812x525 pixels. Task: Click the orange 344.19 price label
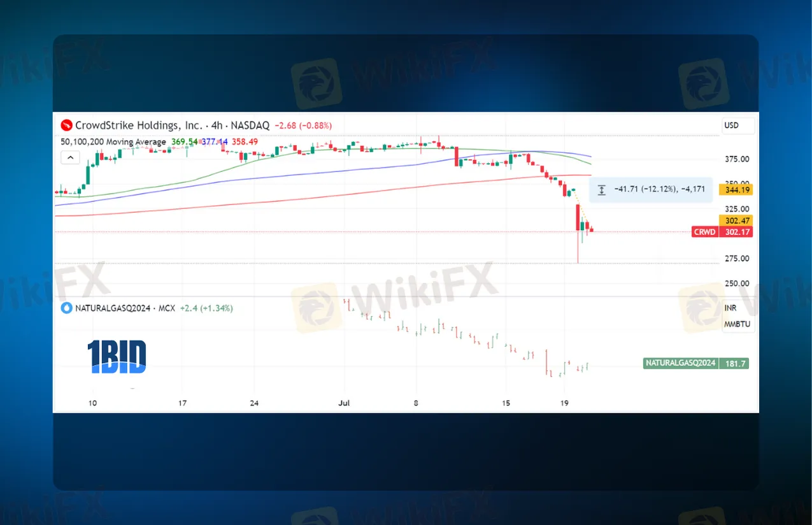tap(735, 189)
